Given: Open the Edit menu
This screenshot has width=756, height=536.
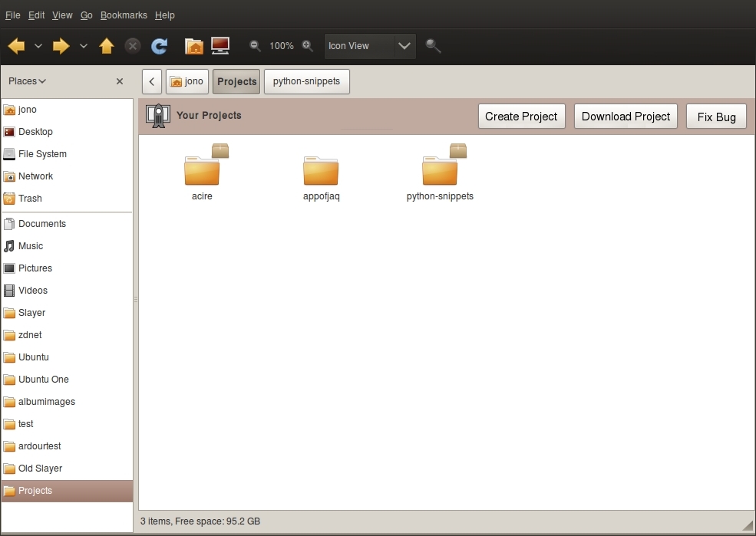Looking at the screenshot, I should 36,15.
